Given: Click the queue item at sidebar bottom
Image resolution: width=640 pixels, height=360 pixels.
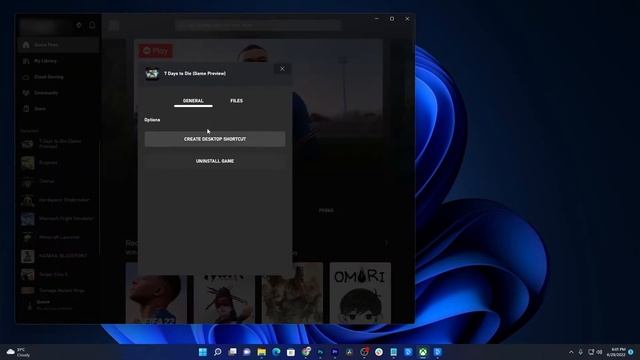Looking at the screenshot, I should coord(58,305).
